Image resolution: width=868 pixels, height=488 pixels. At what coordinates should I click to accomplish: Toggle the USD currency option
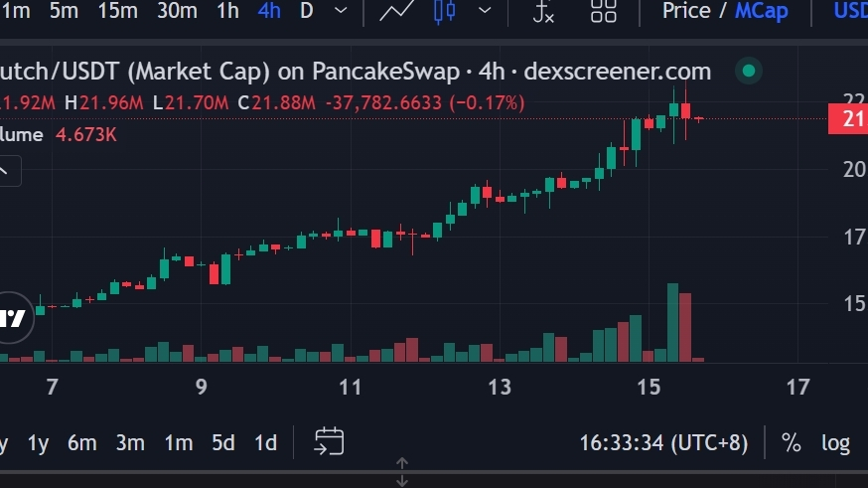850,11
